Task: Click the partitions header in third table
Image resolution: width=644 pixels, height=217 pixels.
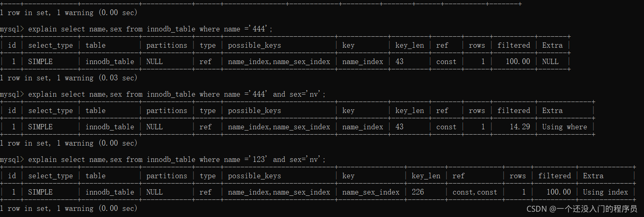Action: point(167,176)
